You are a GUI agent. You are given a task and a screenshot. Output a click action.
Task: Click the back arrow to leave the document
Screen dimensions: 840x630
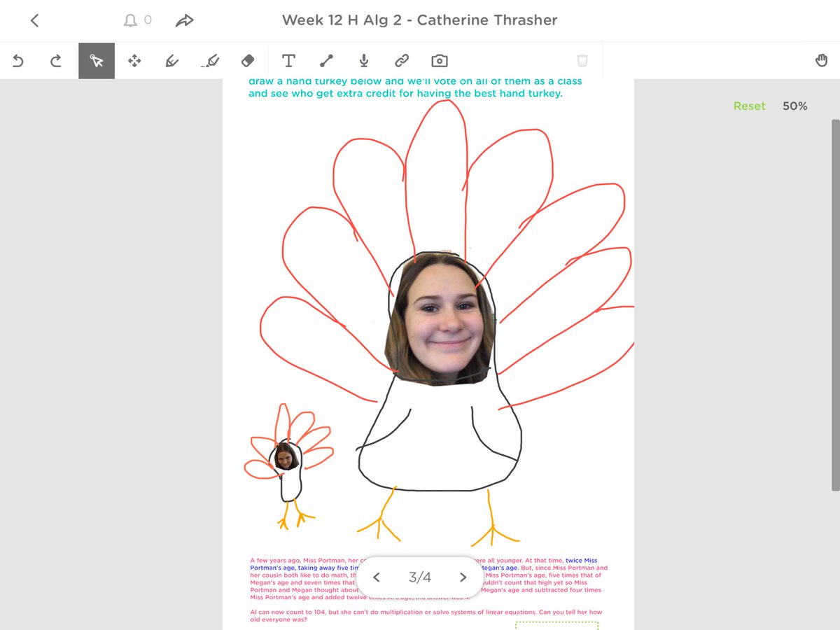tap(34, 20)
